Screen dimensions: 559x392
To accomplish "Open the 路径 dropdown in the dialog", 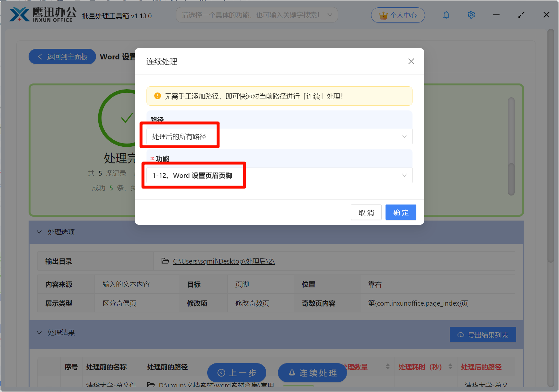I will tap(404, 136).
